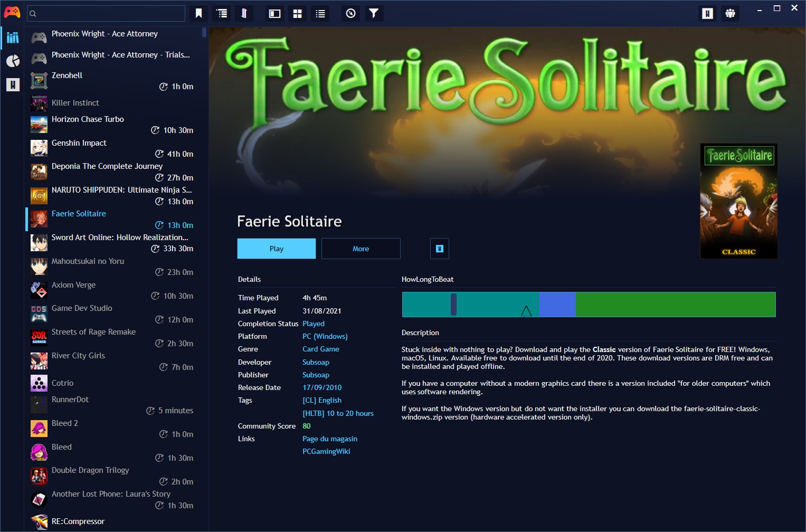Open HowLongToBeat view in left sidebar
This screenshot has width=806, height=532.
point(13,84)
